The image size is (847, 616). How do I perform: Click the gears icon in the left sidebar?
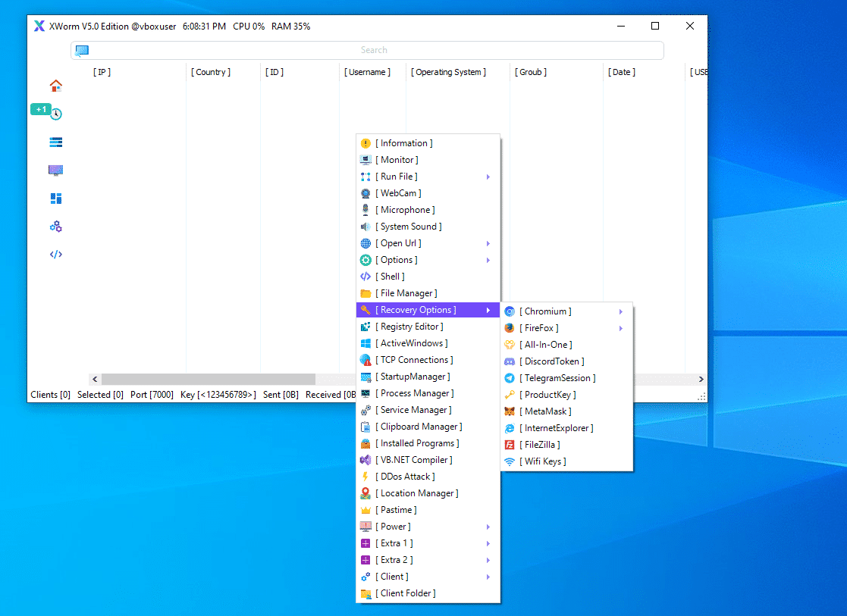(55, 227)
